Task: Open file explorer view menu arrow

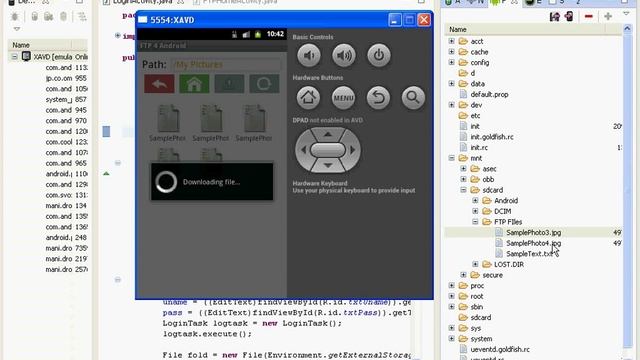Action: [x=626, y=14]
